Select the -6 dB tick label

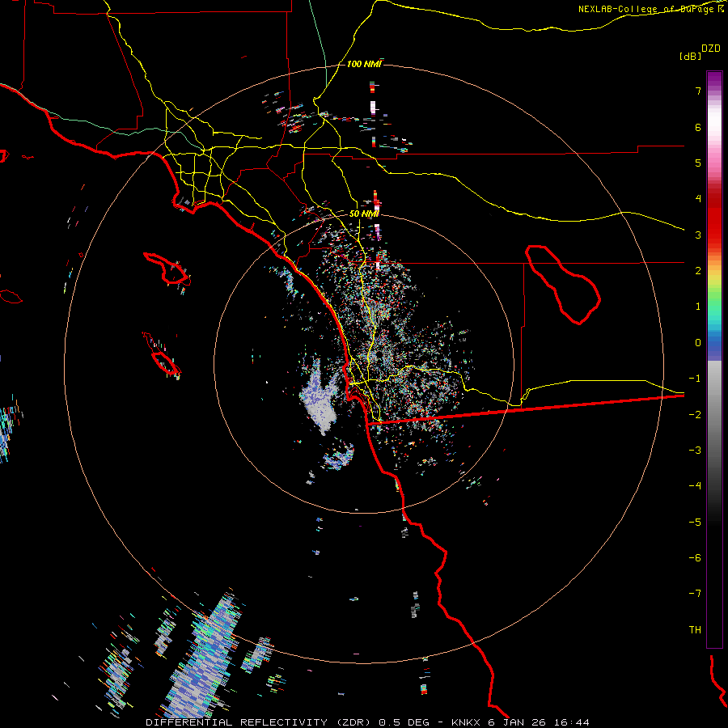point(695,558)
